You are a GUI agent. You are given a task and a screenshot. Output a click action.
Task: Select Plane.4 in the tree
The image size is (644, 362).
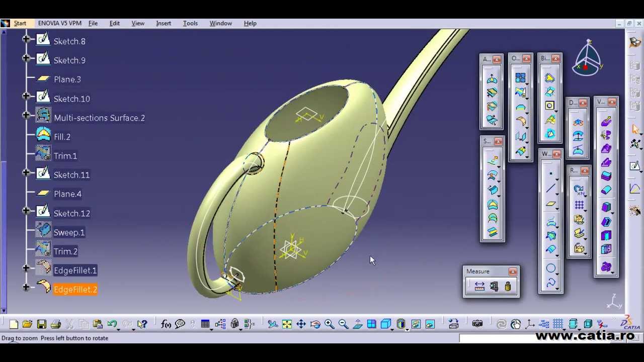(67, 194)
